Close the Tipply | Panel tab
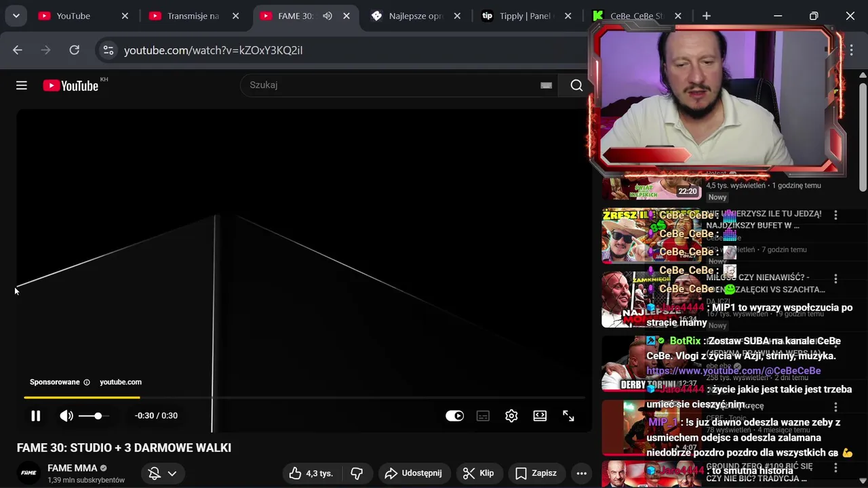Image resolution: width=868 pixels, height=488 pixels. coord(568,16)
